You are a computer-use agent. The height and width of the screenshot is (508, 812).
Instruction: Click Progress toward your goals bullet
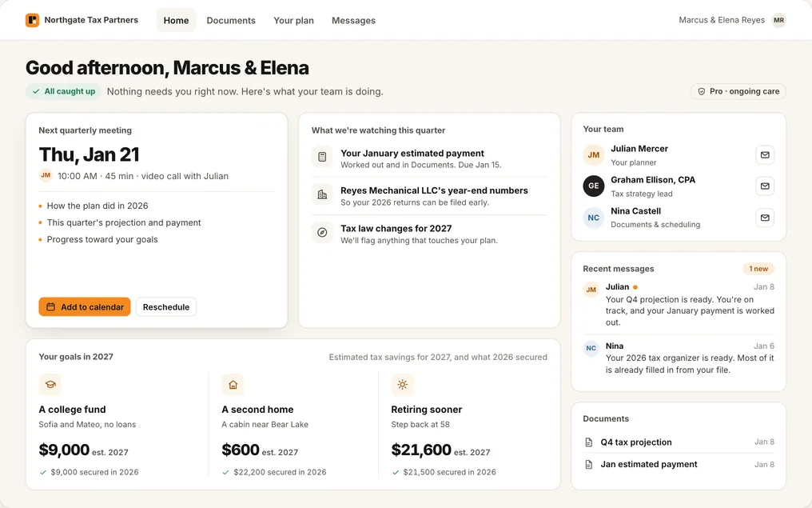(102, 239)
